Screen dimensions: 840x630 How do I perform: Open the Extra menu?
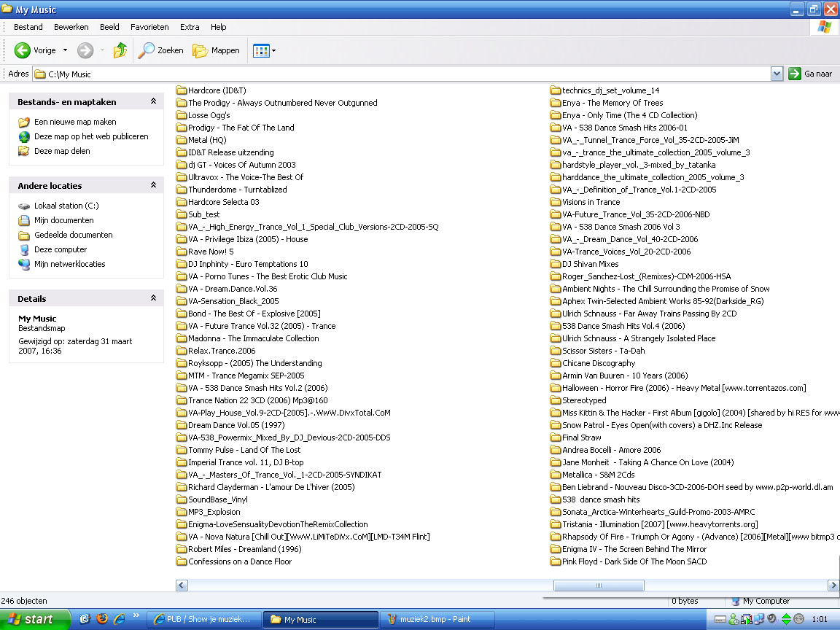tap(190, 27)
